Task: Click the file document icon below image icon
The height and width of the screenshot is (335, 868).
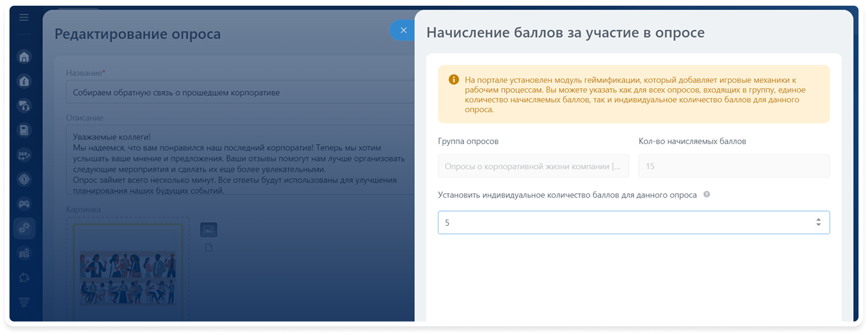Action: [x=209, y=248]
